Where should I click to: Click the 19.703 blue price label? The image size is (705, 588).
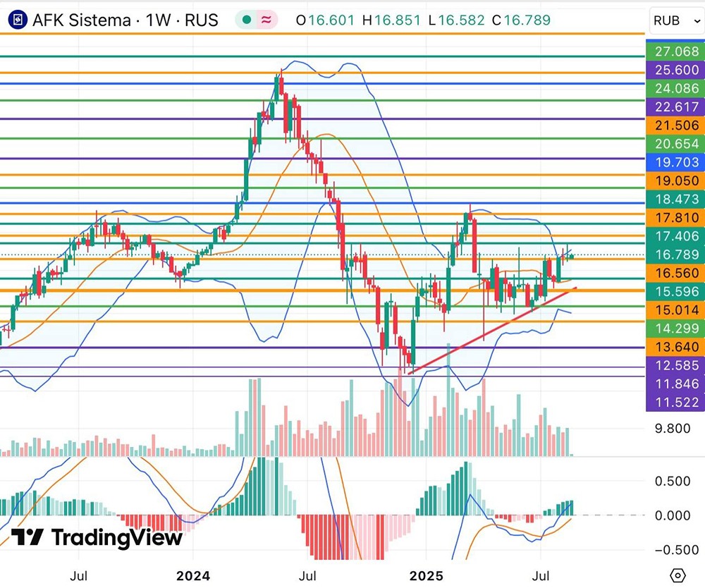[x=675, y=162]
